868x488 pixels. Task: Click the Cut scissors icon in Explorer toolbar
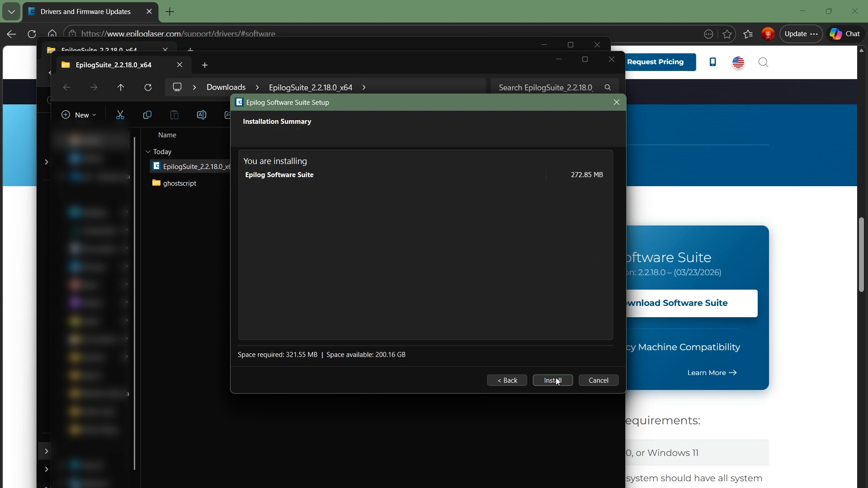[x=120, y=115]
